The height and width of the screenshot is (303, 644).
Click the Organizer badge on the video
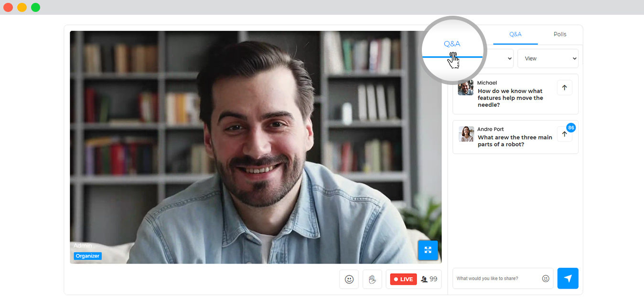(x=87, y=256)
